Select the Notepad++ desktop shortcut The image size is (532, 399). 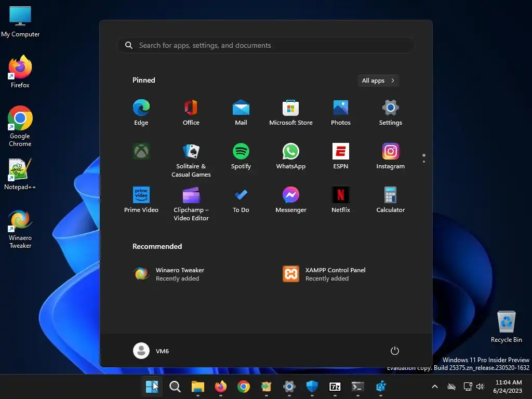(x=20, y=174)
